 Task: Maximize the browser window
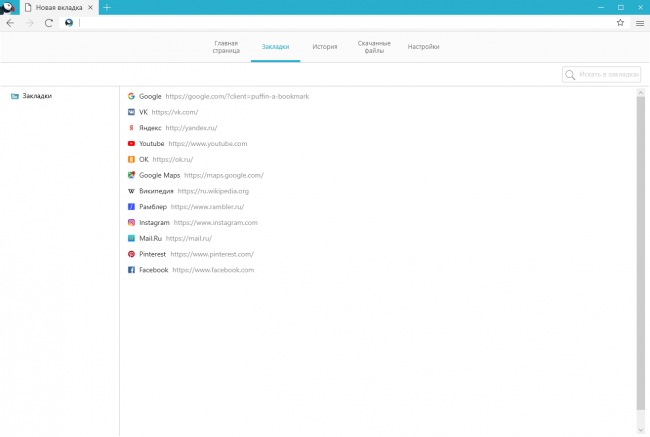click(x=621, y=7)
